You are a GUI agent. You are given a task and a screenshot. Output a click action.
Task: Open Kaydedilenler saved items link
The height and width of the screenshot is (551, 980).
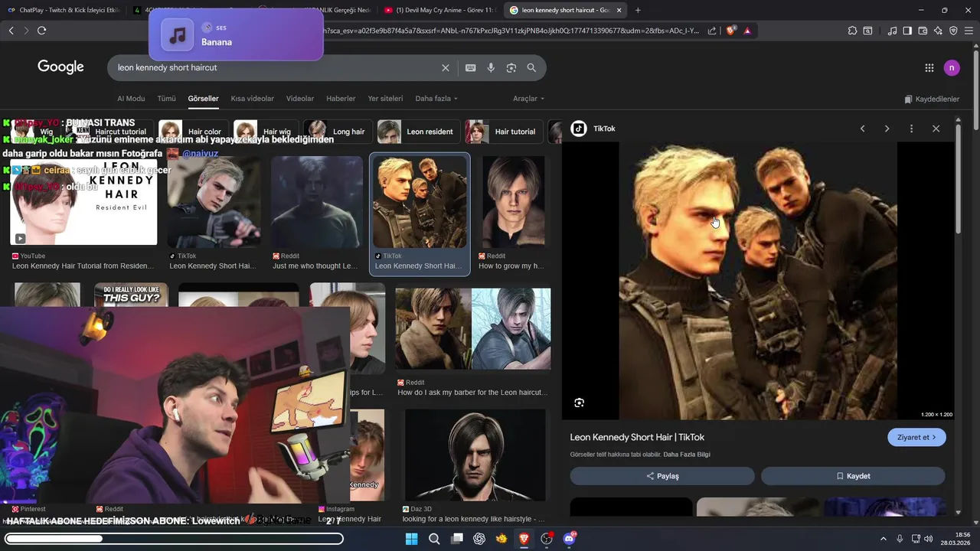932,99
